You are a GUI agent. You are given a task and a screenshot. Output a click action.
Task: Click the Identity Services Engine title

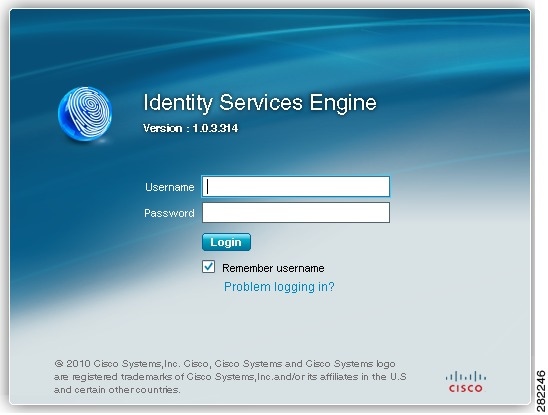[260, 102]
